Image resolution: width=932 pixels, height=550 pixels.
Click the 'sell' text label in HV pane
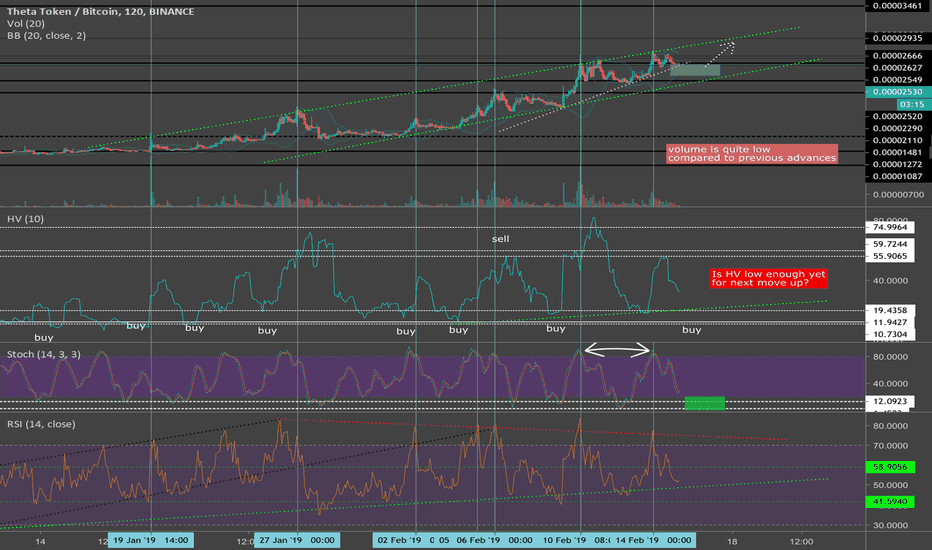tap(500, 238)
